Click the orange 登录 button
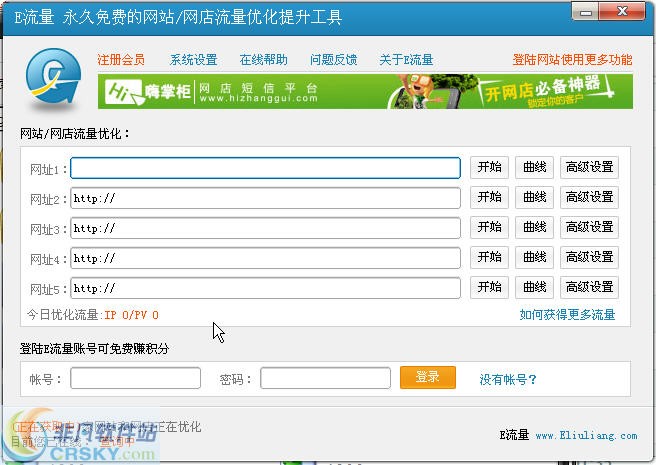 click(428, 378)
